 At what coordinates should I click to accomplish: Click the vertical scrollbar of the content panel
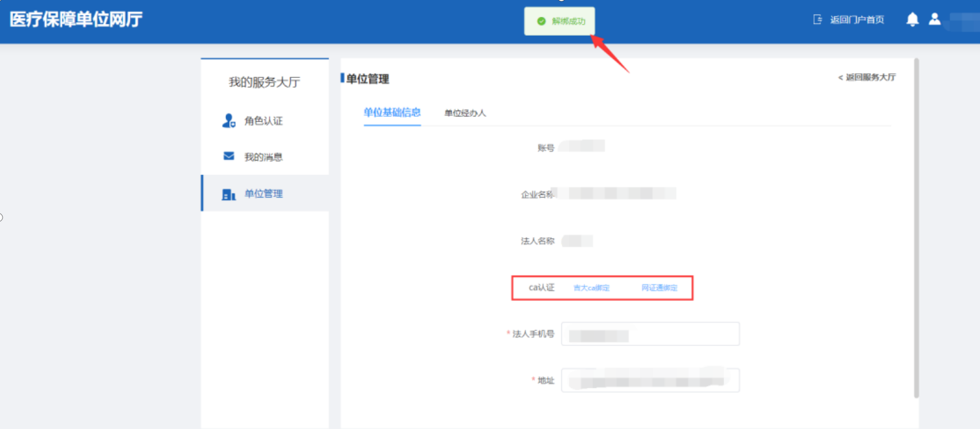coord(916,227)
